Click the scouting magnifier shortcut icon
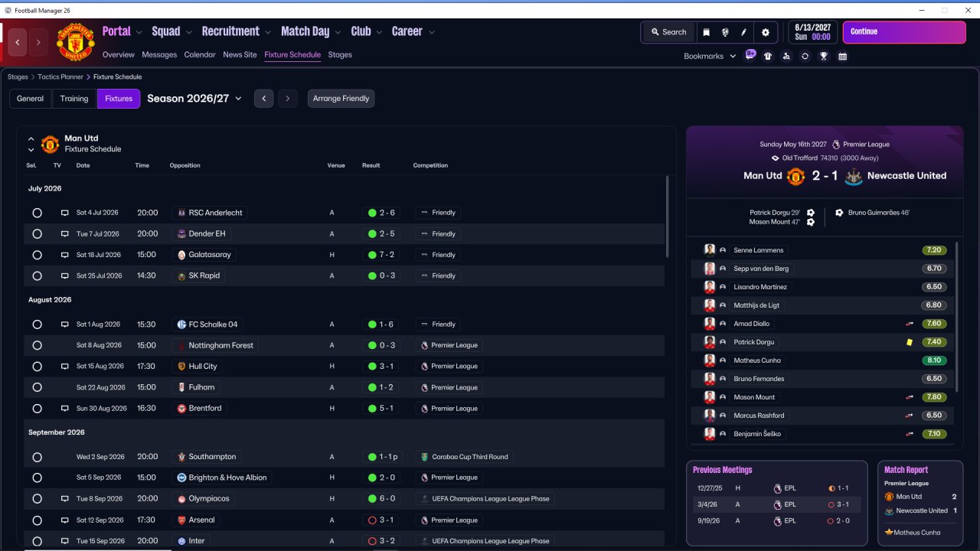This screenshot has height=551, width=980. [x=786, y=56]
